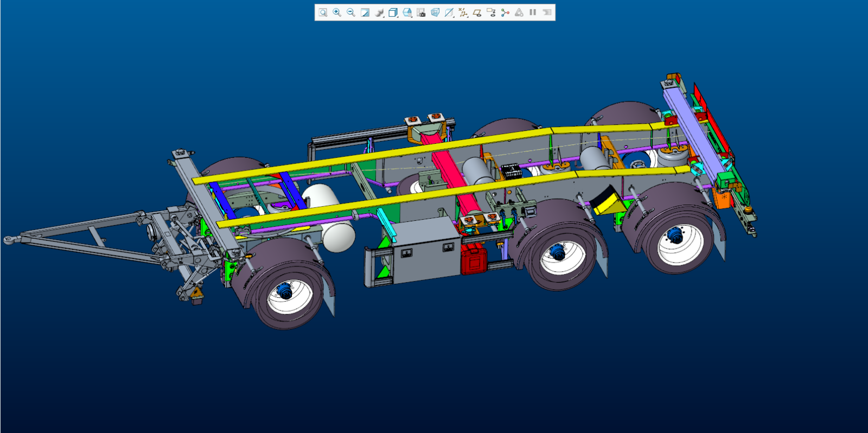Select the red canister on the trailer side
This screenshot has height=433, width=868.
pos(473,259)
